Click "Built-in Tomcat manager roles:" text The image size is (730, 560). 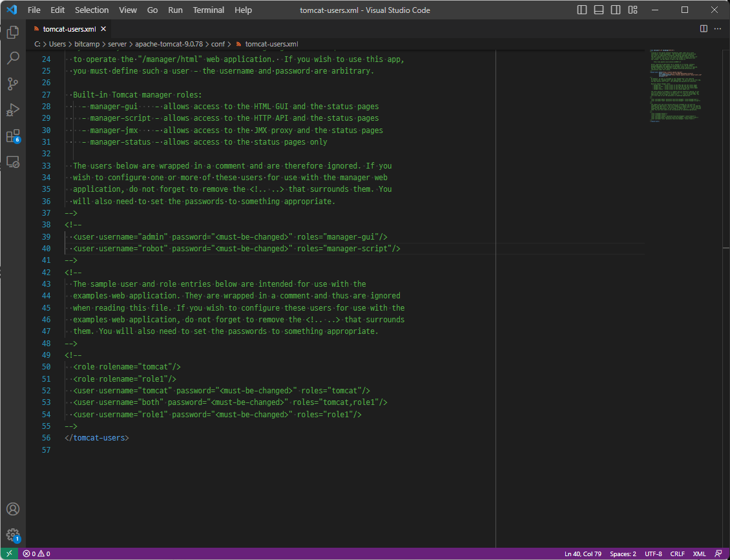138,95
